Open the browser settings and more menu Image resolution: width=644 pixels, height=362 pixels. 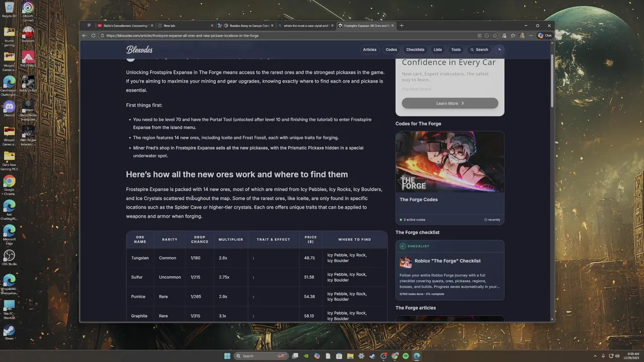530,36
